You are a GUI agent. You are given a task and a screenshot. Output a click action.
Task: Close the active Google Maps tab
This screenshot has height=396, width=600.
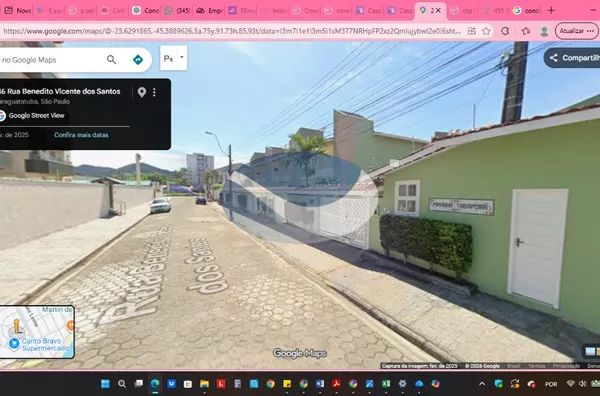pos(438,11)
